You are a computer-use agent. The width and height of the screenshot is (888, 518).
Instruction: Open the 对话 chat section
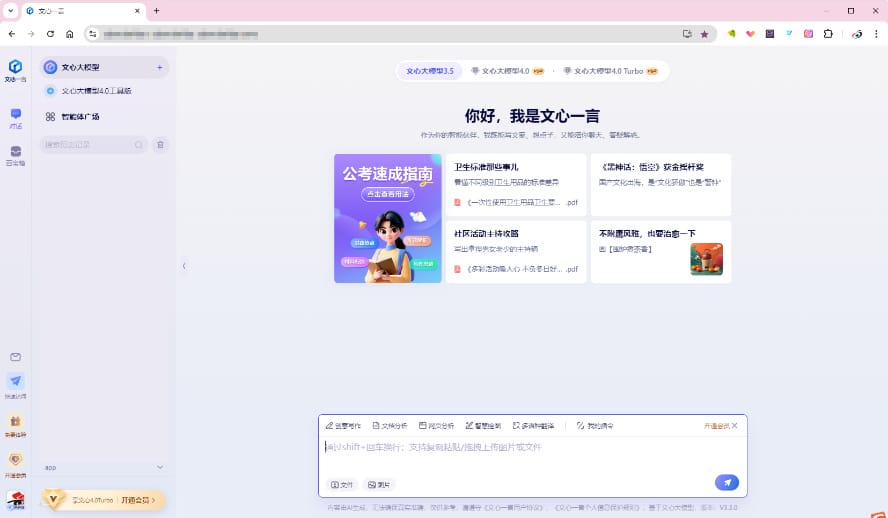click(16, 118)
